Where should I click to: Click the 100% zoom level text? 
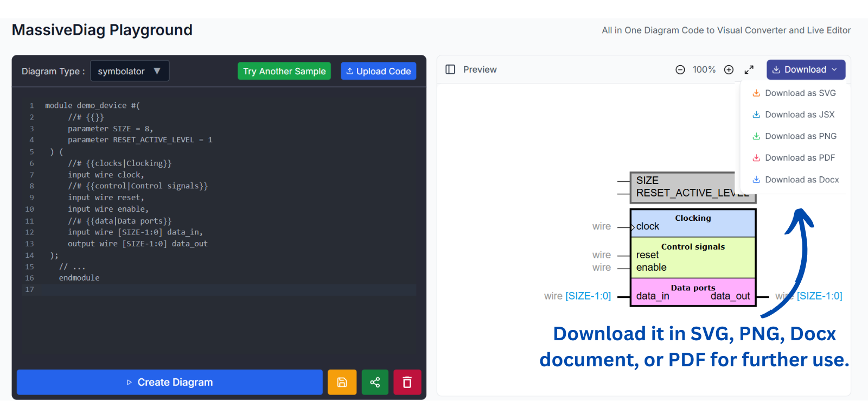704,69
